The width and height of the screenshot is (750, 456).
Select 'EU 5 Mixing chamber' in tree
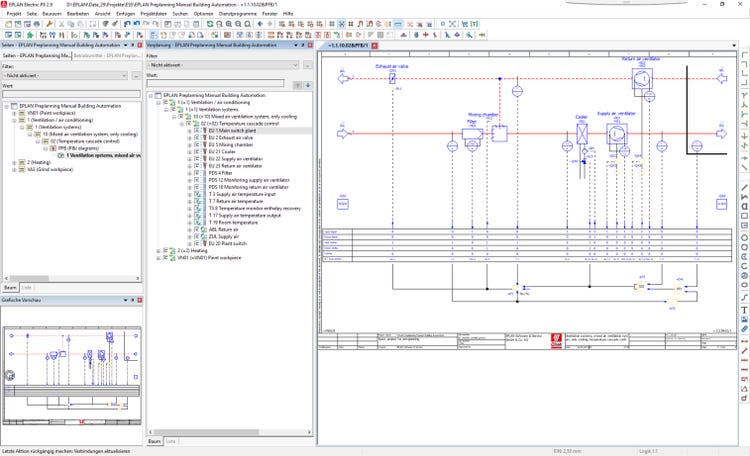pos(230,144)
